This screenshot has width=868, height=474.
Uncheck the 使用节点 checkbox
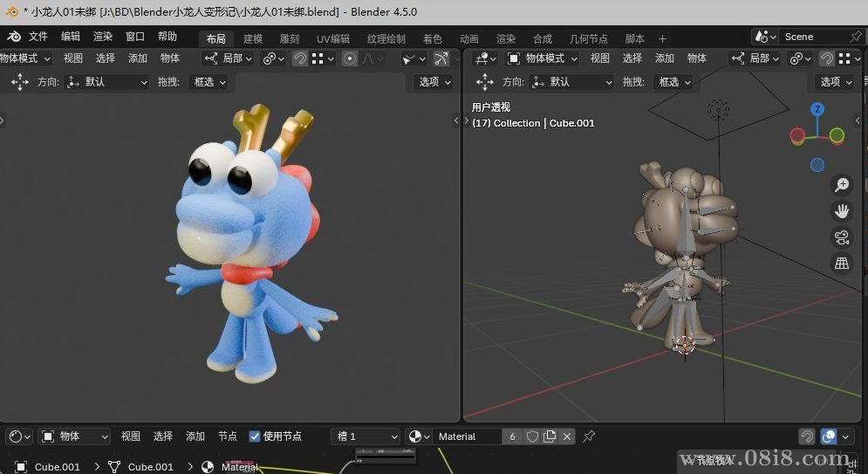(x=255, y=436)
